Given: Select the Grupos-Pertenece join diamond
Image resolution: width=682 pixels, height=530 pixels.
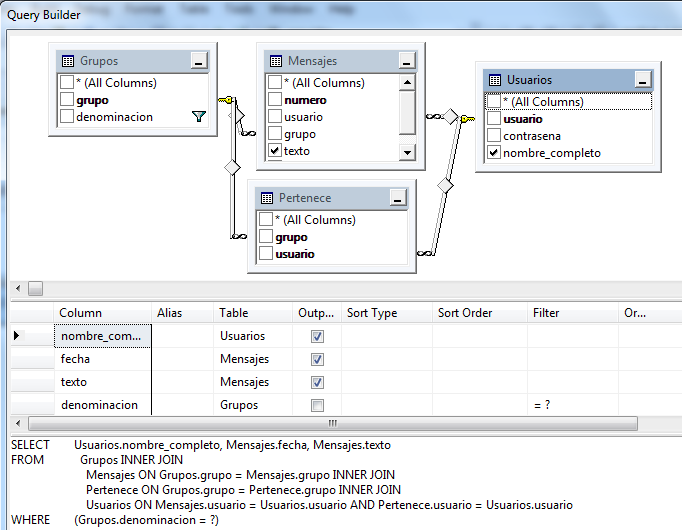Looking at the screenshot, I should click(232, 167).
